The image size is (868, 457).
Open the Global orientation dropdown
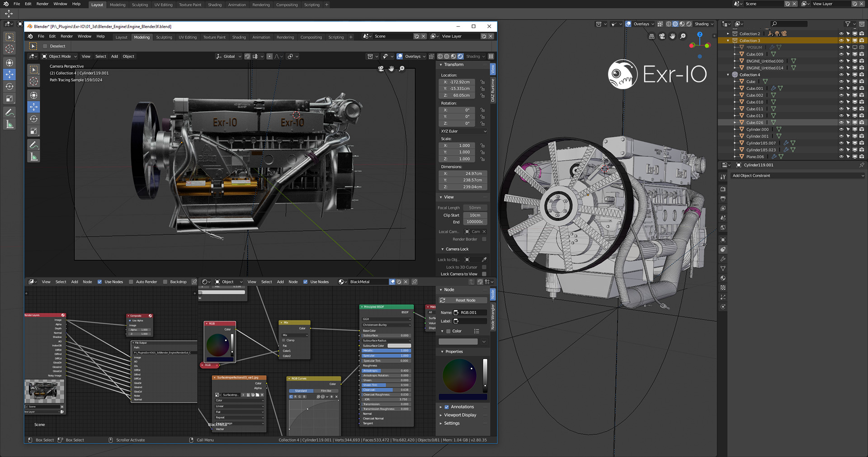coord(229,57)
